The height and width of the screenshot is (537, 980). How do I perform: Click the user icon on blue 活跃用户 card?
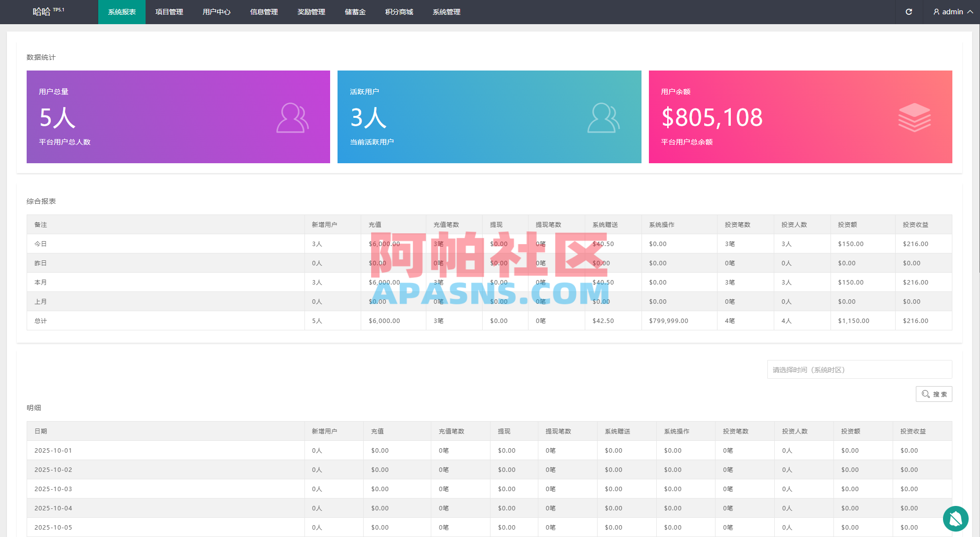(x=604, y=117)
